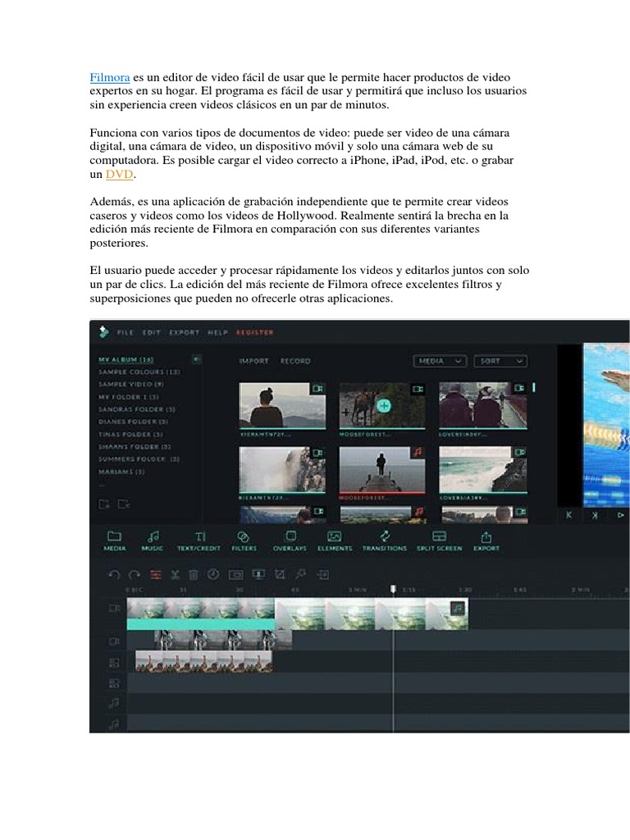Screen dimensions: 630x840
Task: Open the Help menu
Action: pos(217,332)
